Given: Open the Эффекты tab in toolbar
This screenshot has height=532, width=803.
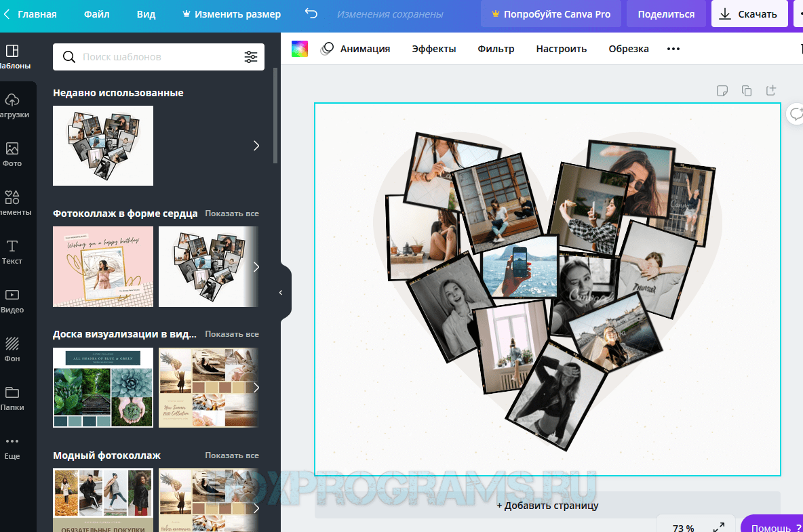Looking at the screenshot, I should click(x=434, y=49).
